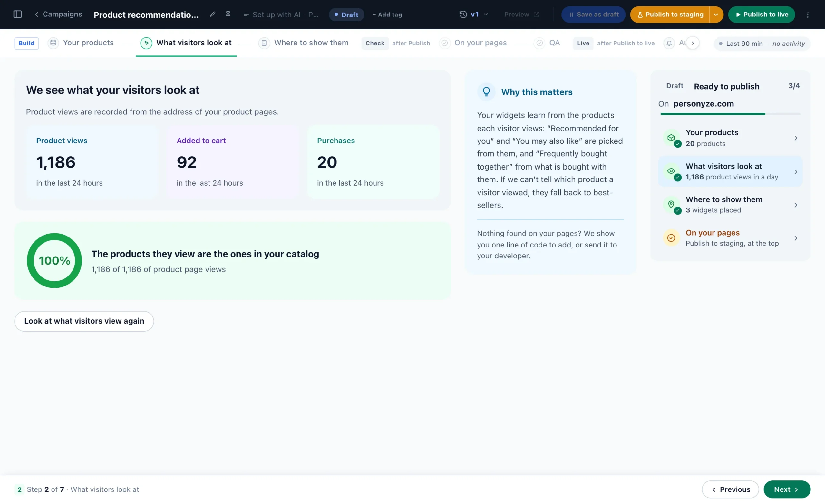Expand Your products 20 products checklist row
The width and height of the screenshot is (825, 504).
(x=730, y=138)
